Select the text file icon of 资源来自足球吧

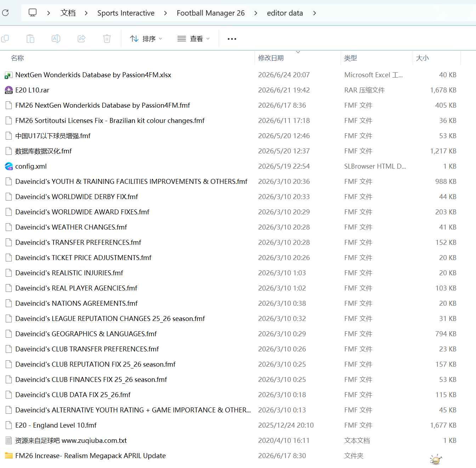[x=8, y=441]
